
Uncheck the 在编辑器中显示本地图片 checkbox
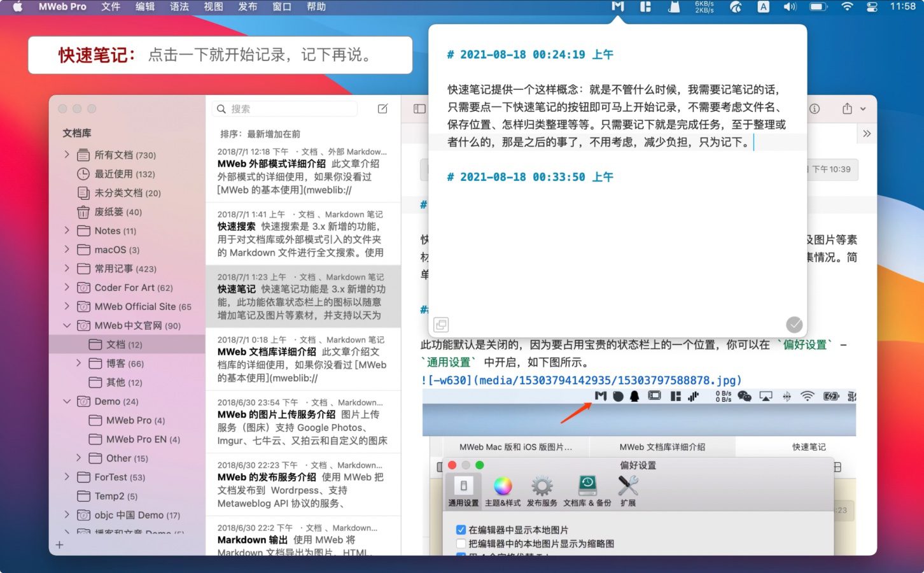(461, 530)
